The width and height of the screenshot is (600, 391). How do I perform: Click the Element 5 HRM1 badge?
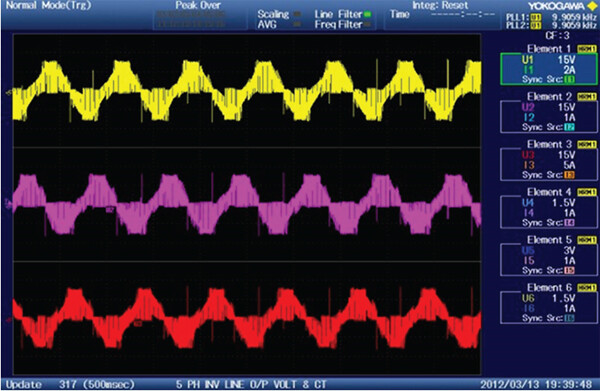coord(587,240)
